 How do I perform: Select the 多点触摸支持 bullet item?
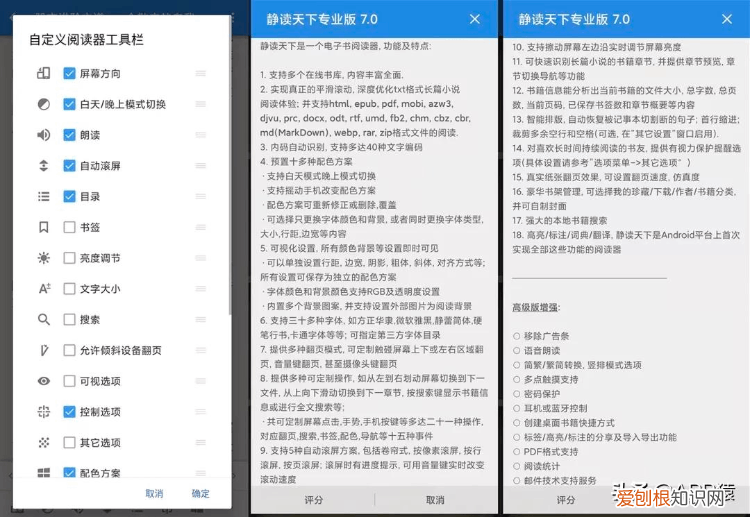point(545,379)
